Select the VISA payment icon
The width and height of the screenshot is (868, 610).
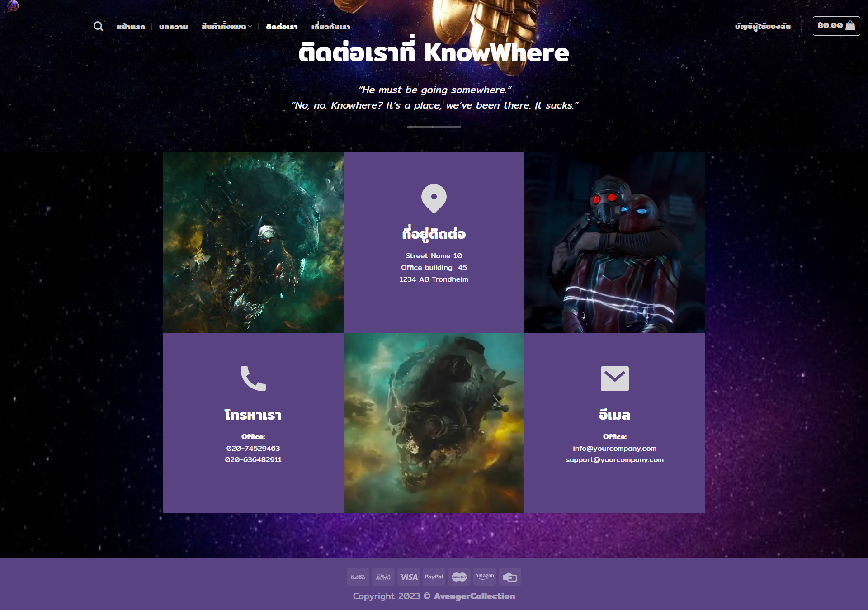pyautogui.click(x=409, y=577)
